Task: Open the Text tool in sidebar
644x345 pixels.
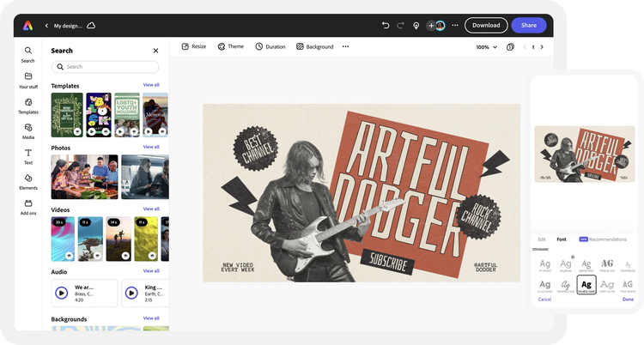Action: point(28,157)
